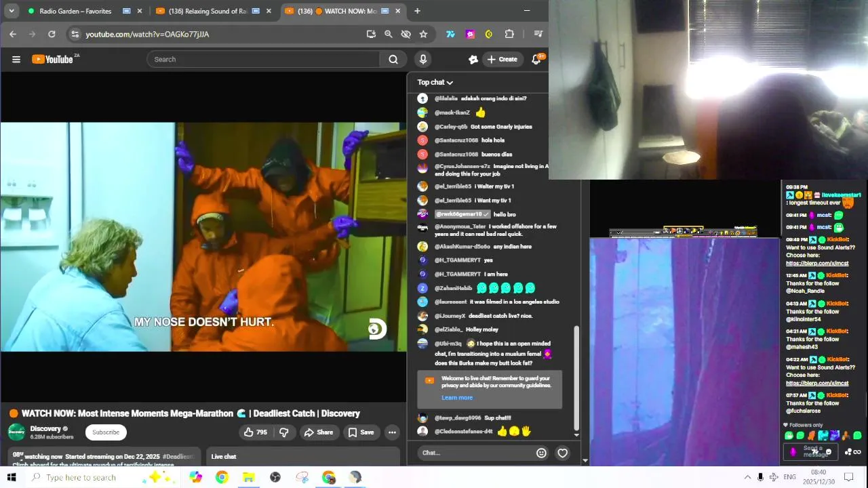The height and width of the screenshot is (488, 868).
Task: Open the browser zoom magnifier icon
Action: [389, 34]
